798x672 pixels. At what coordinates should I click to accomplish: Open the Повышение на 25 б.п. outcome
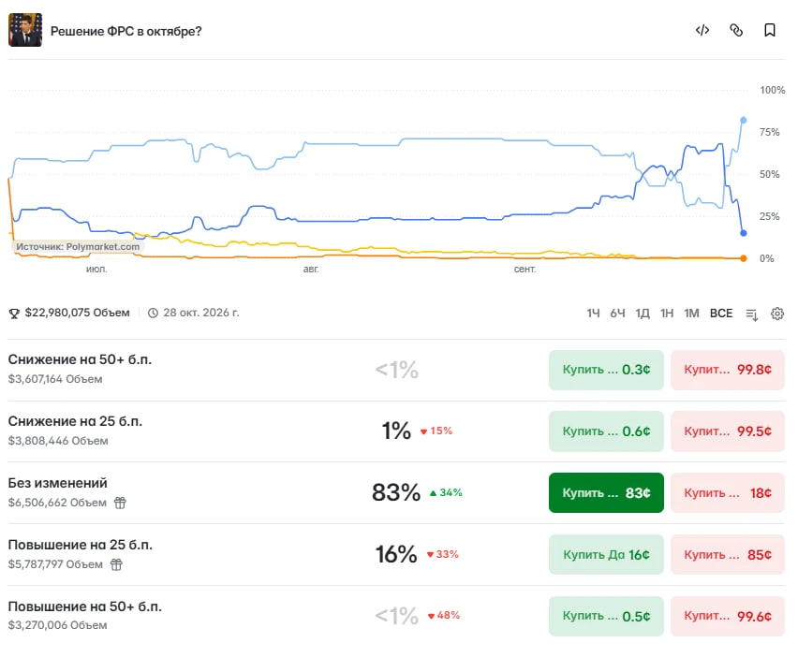81,545
